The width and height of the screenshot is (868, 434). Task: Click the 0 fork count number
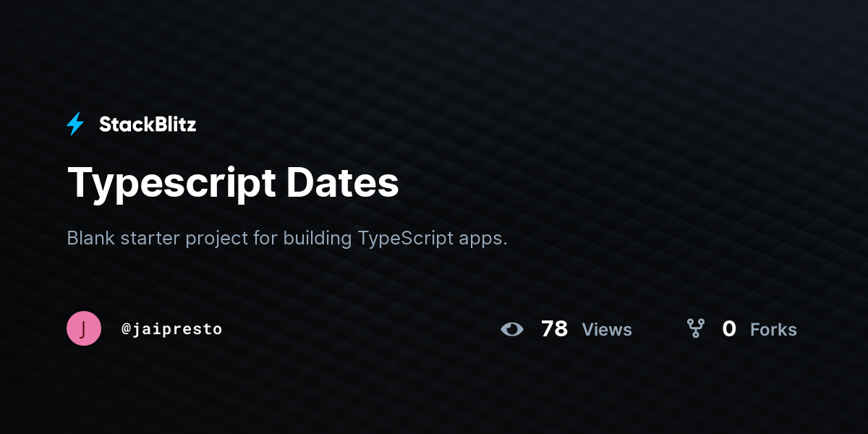(729, 329)
